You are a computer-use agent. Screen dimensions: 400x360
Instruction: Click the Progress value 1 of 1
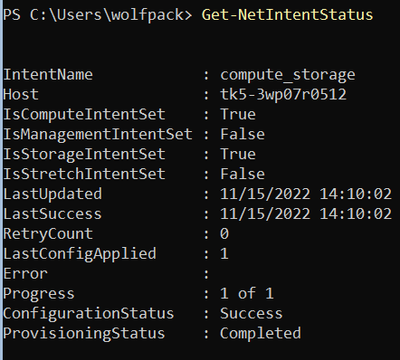[x=247, y=294]
